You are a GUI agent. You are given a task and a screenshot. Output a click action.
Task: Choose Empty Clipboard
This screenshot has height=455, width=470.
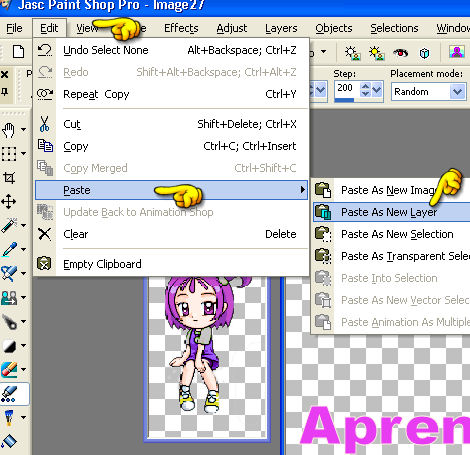point(171,264)
